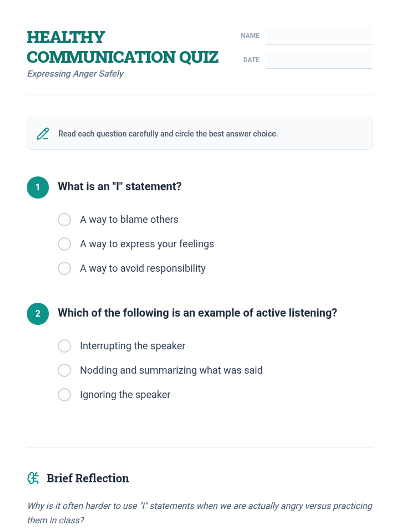Click the "What is an I statement?" heading
Screen dimensions: 399x532
click(x=120, y=187)
